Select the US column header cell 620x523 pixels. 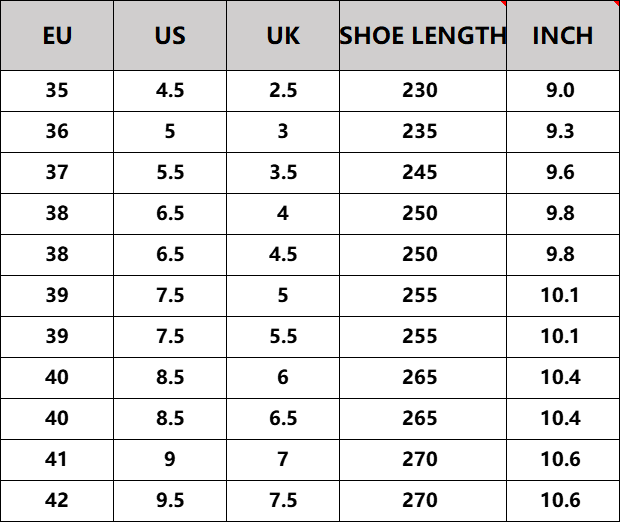pos(170,36)
